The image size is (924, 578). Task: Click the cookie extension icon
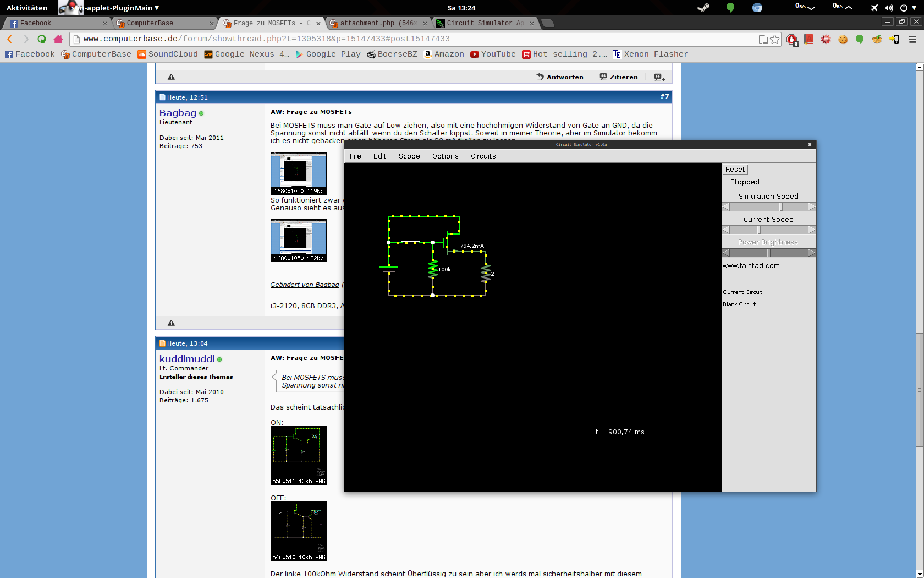point(843,39)
